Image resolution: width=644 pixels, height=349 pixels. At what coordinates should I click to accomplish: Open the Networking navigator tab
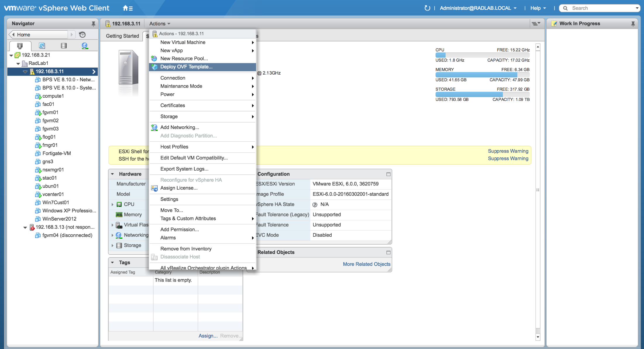pos(85,46)
